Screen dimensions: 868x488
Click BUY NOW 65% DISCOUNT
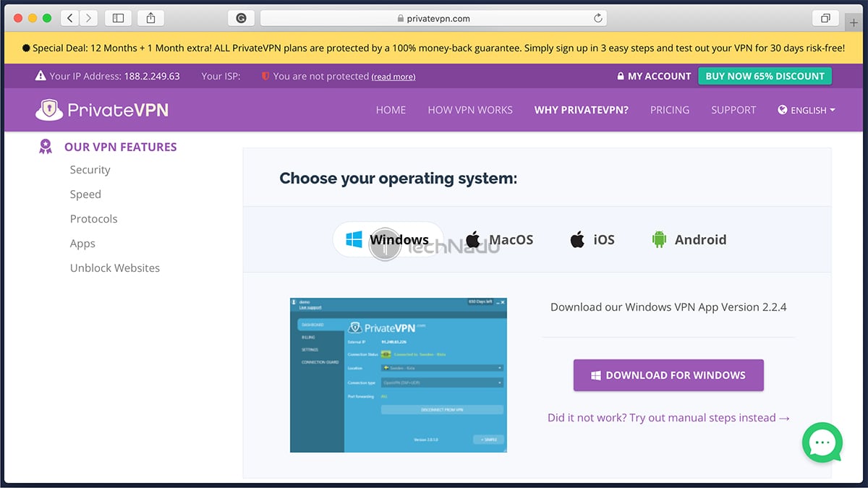point(765,76)
